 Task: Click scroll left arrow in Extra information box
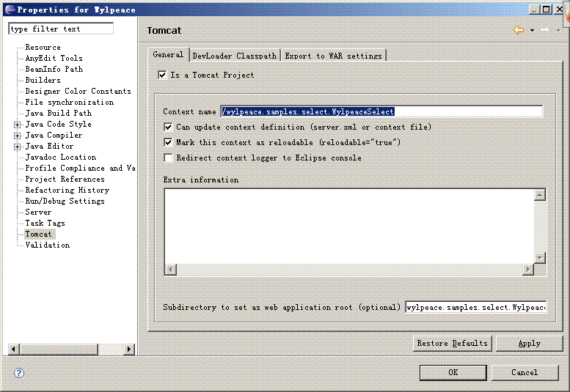[170, 270]
